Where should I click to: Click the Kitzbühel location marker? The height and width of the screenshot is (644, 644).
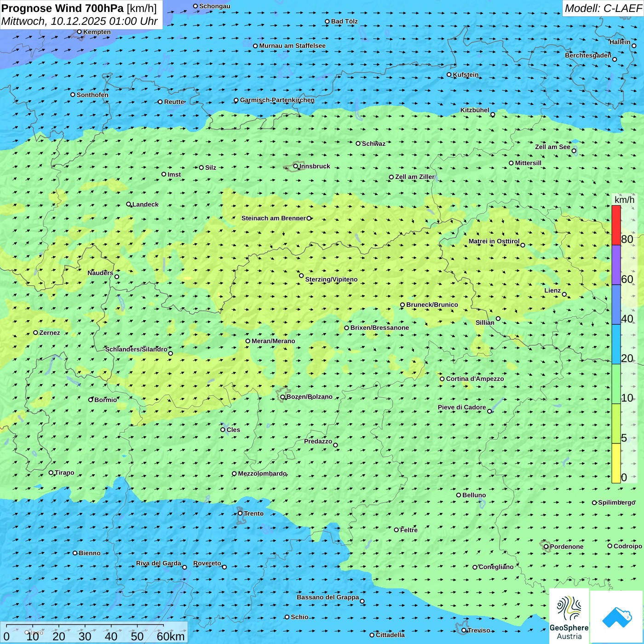tap(493, 115)
